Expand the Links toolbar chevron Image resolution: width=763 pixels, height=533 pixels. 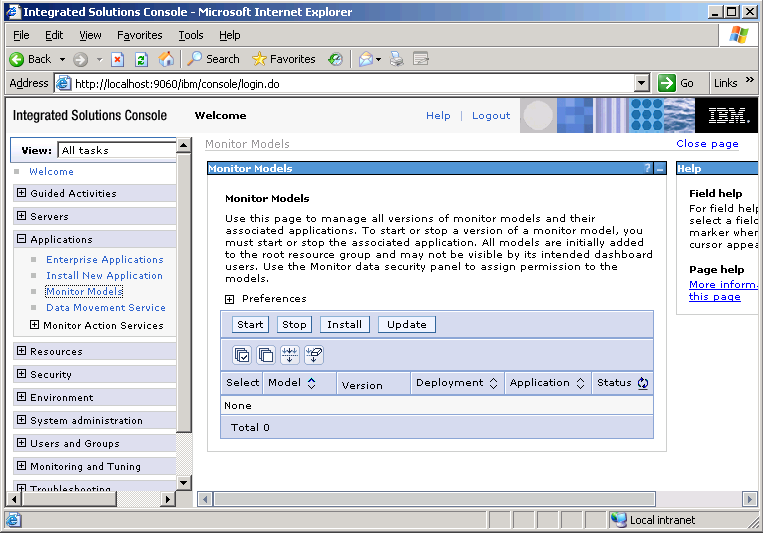coord(750,80)
